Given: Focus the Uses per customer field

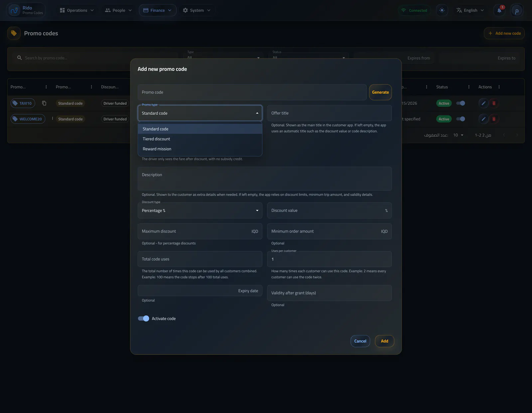Looking at the screenshot, I should coord(329,259).
